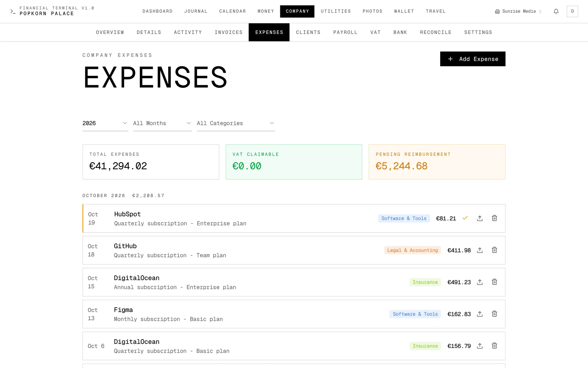Delete the HubSpot expense

pyautogui.click(x=494, y=218)
